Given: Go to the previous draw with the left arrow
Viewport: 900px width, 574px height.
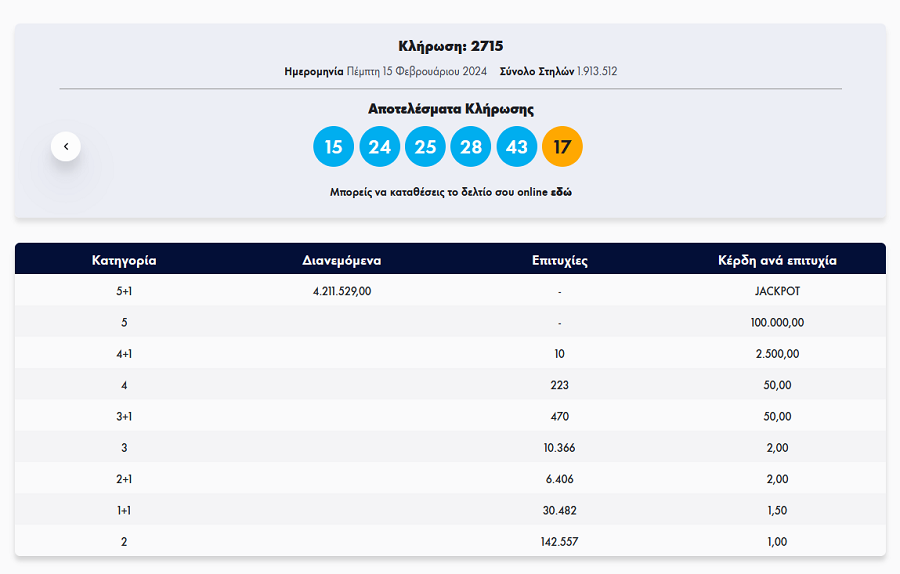Looking at the screenshot, I should pyautogui.click(x=66, y=147).
